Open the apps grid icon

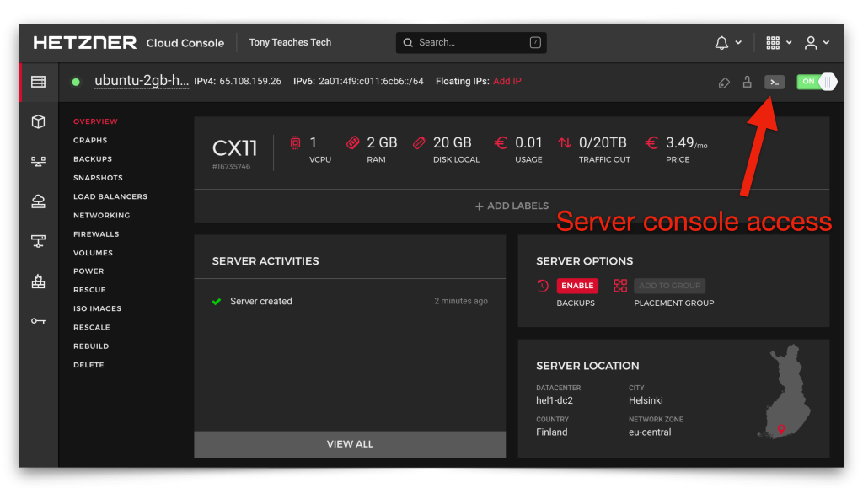point(773,42)
